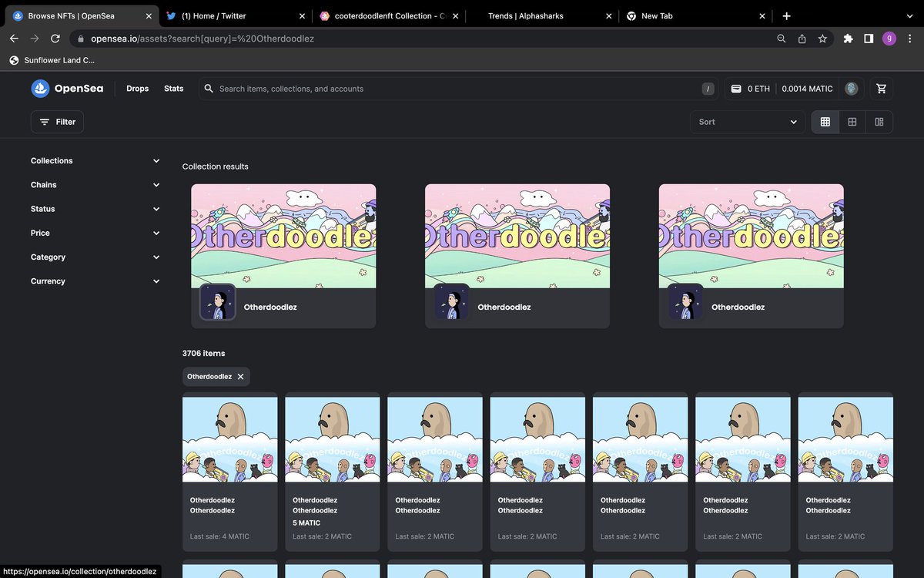Click the 0 ETH balance text
Image resolution: width=924 pixels, height=578 pixels.
758,89
